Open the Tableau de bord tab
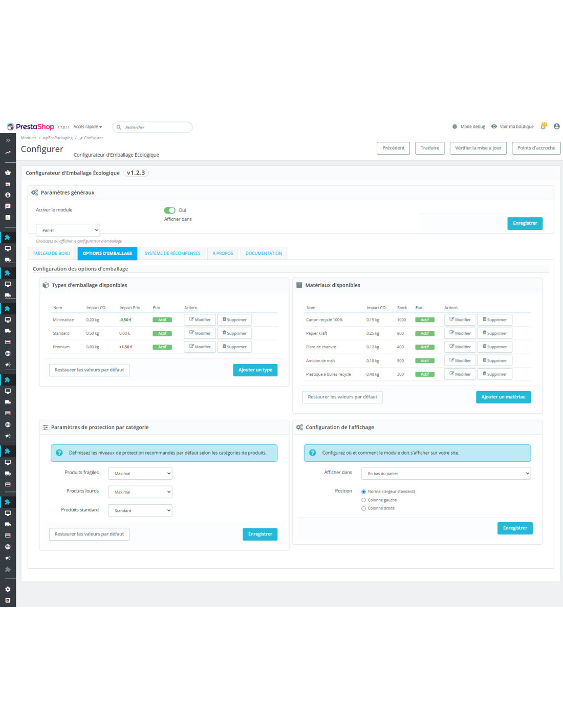 pyautogui.click(x=52, y=253)
